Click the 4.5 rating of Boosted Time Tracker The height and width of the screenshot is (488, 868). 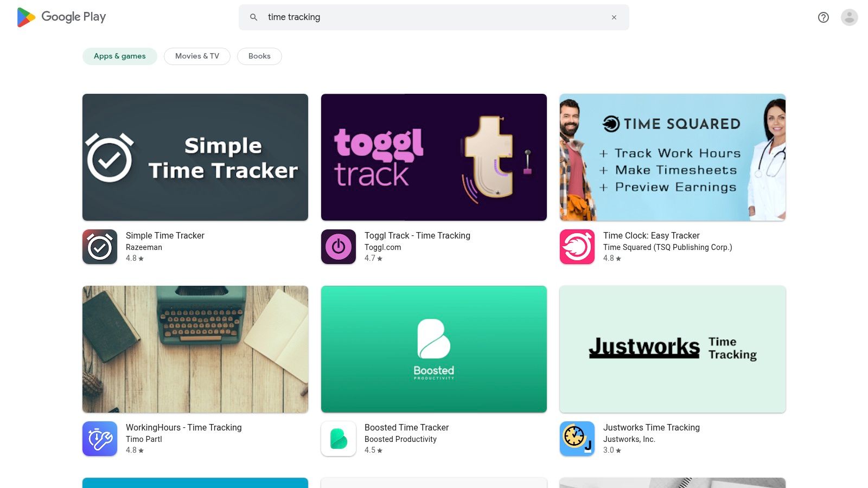click(x=373, y=451)
